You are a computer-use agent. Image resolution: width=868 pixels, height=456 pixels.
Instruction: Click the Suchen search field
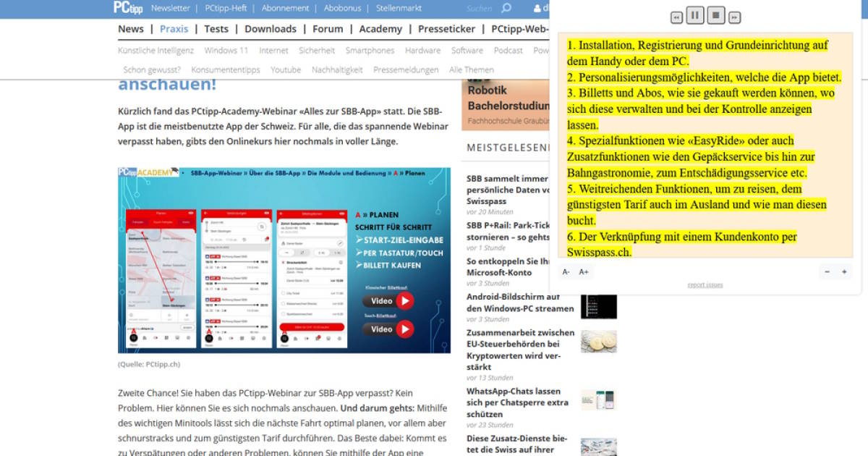point(479,9)
